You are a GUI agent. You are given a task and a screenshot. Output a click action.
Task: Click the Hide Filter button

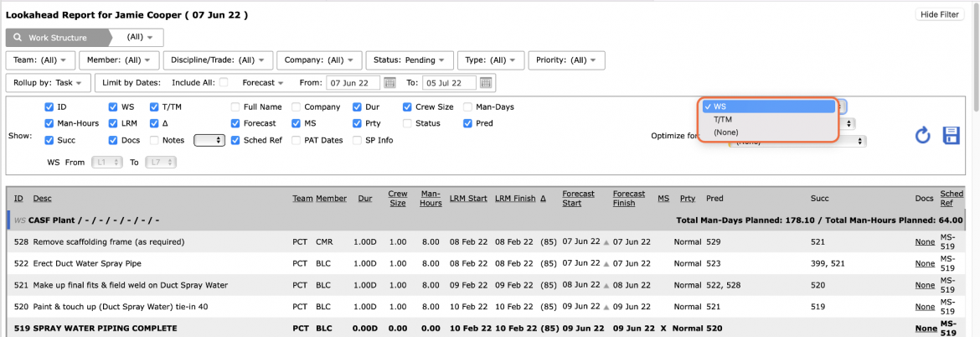(941, 14)
